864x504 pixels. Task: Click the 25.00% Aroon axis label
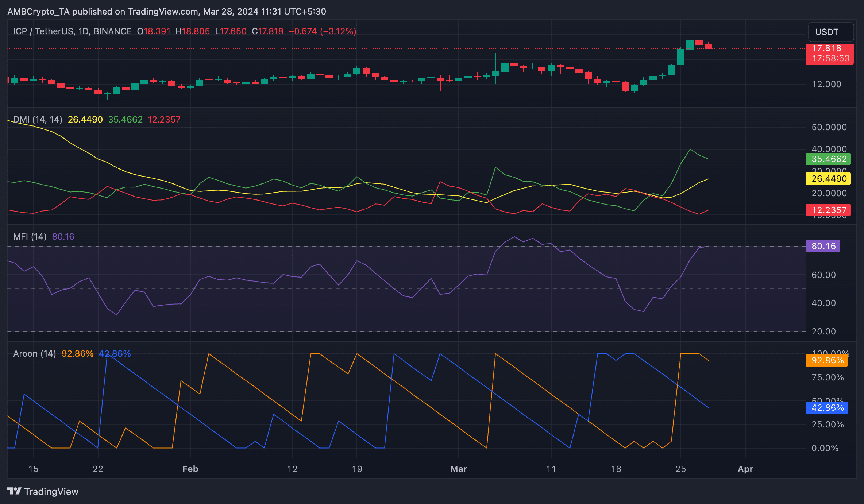tap(828, 424)
